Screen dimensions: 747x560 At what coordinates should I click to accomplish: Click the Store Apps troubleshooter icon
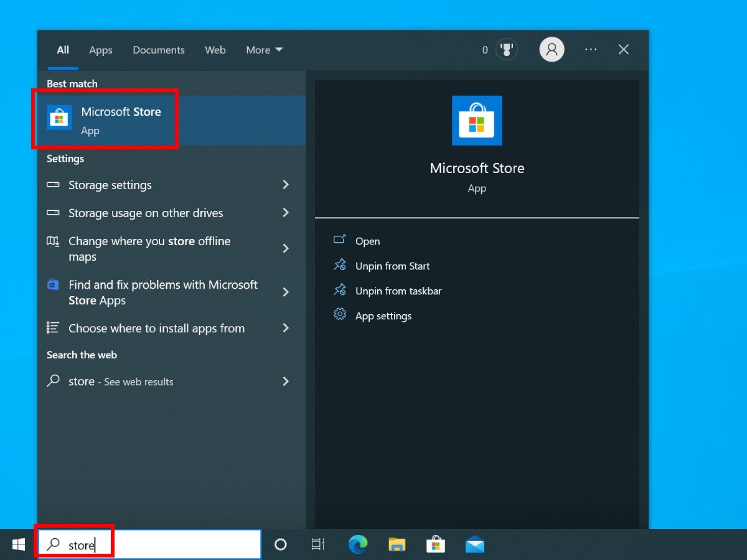click(x=53, y=285)
